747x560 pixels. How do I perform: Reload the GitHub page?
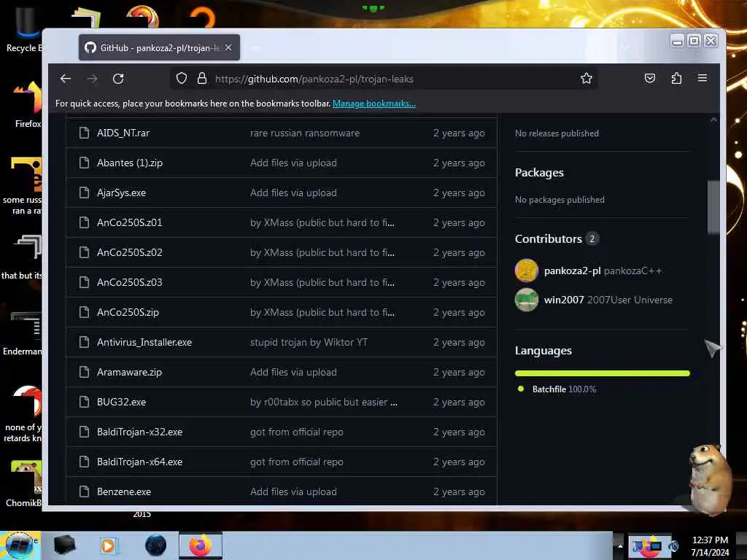click(x=118, y=79)
